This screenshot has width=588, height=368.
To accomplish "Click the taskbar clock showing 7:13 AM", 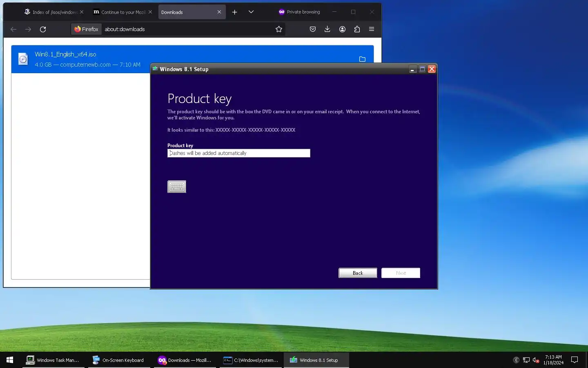I will 553,360.
